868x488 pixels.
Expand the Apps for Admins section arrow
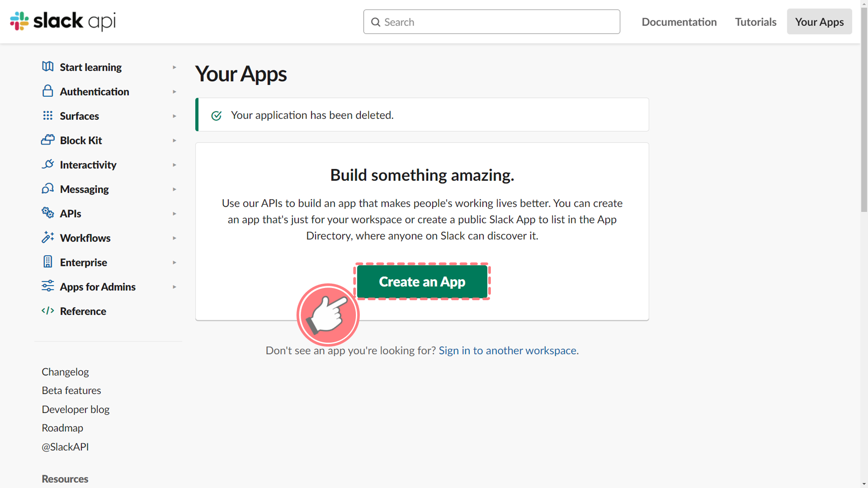[x=174, y=287]
